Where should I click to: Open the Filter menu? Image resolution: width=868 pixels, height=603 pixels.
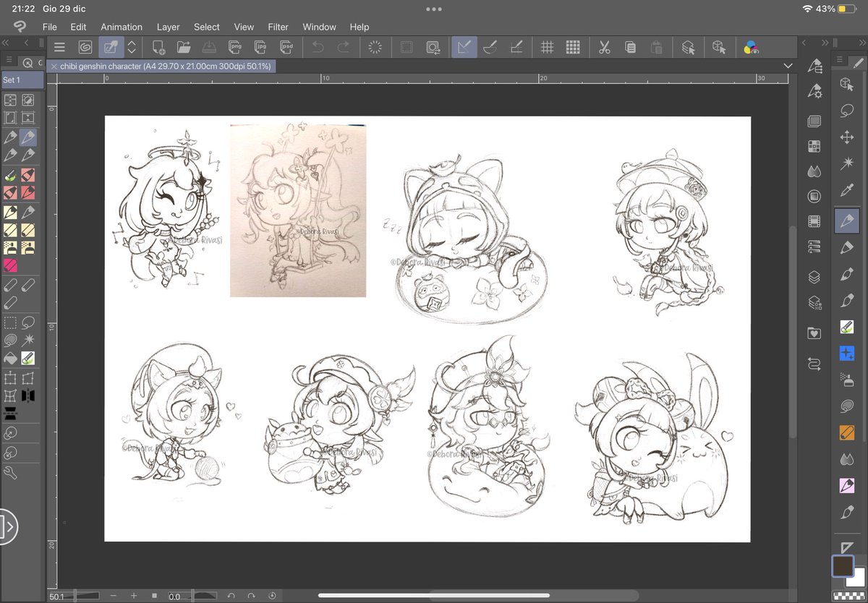(x=278, y=27)
